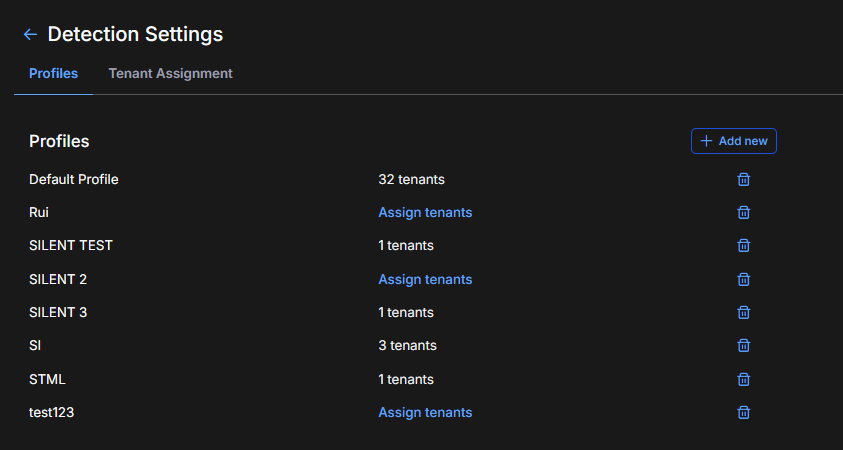Switch to the Tenant Assignment tab
Image resolution: width=843 pixels, height=450 pixels.
coord(170,74)
